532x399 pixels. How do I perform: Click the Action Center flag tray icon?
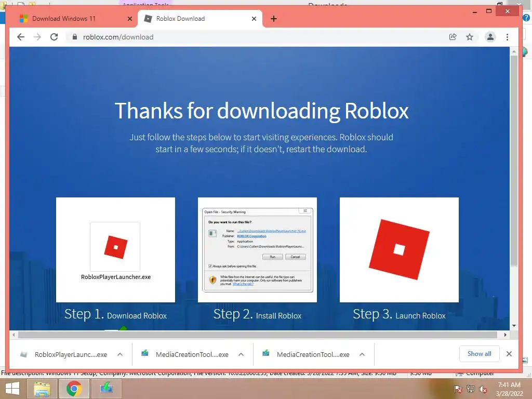point(458,389)
